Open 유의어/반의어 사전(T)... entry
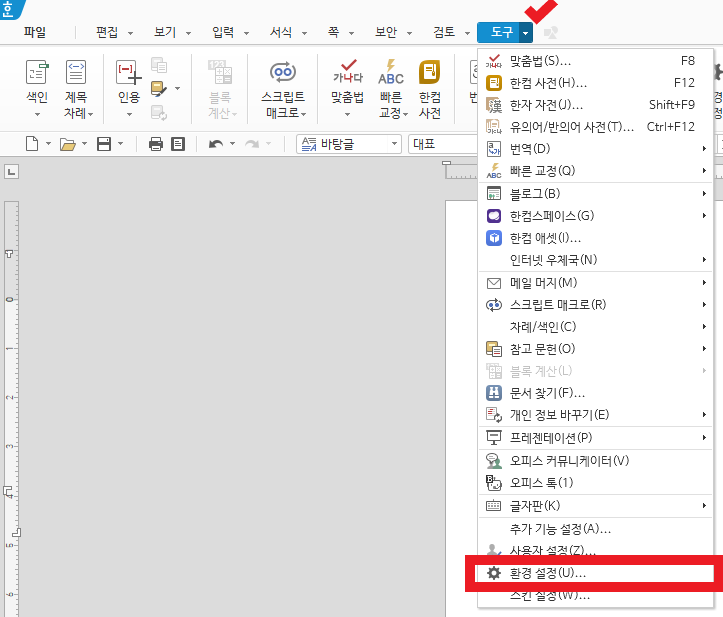Screen dimensions: 723x617 (x=595, y=127)
